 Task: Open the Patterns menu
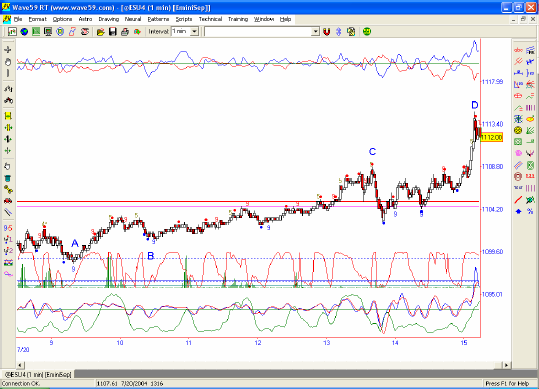tap(158, 19)
